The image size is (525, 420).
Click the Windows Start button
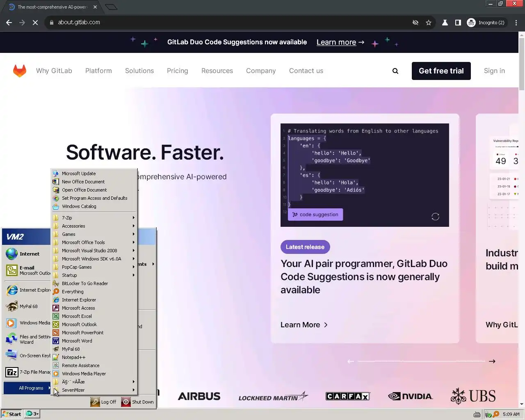tap(11, 414)
